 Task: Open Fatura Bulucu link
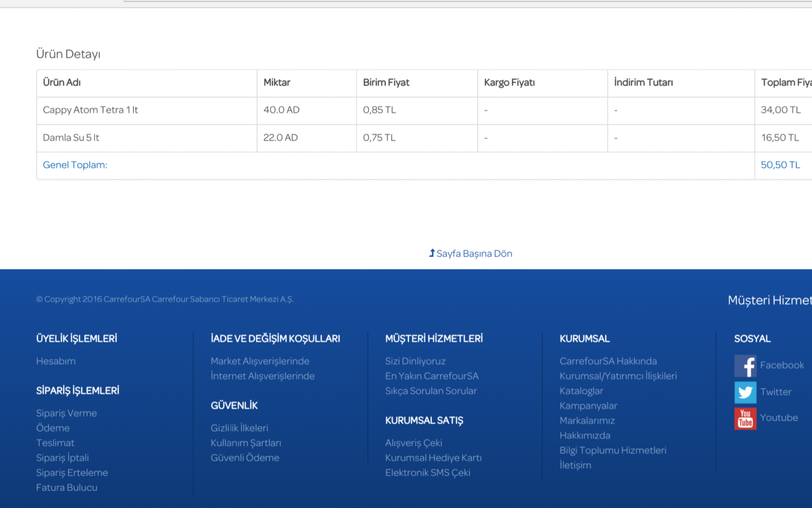[x=67, y=487]
